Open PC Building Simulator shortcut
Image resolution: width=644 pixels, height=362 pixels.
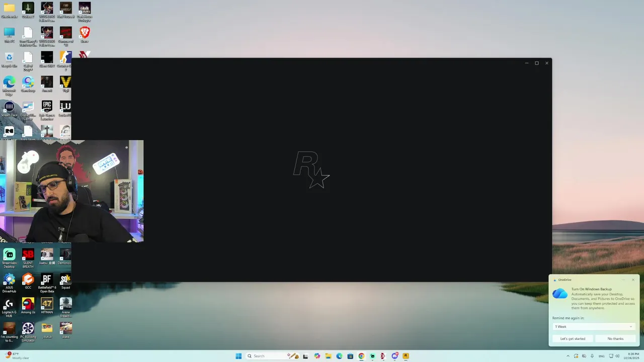point(28,332)
